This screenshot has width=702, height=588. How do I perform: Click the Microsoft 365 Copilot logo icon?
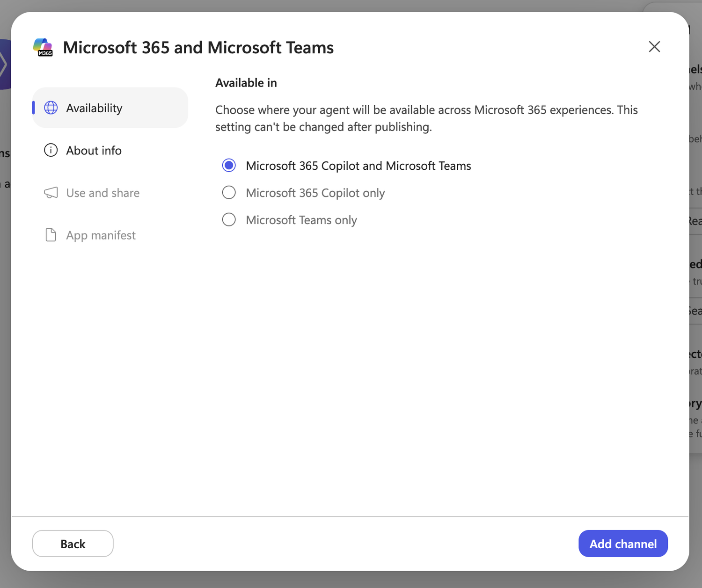[x=43, y=47]
